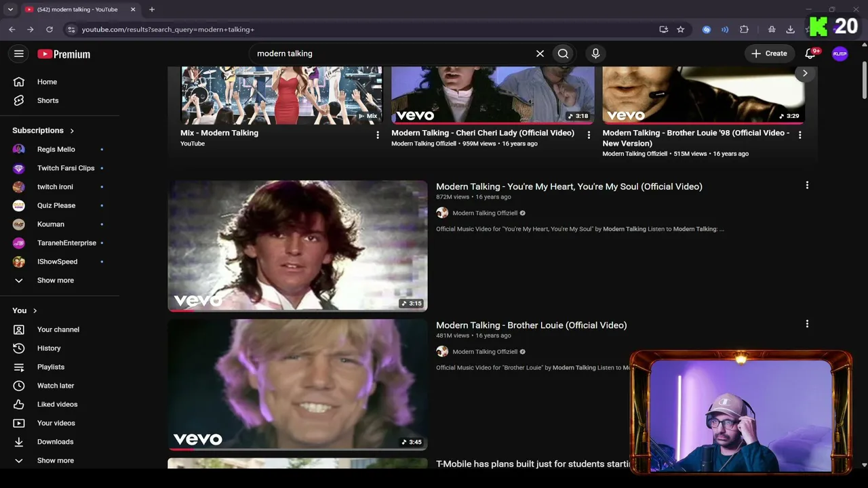Open the tab search dropdown arrow
The width and height of the screenshot is (868, 488).
click(x=10, y=9)
